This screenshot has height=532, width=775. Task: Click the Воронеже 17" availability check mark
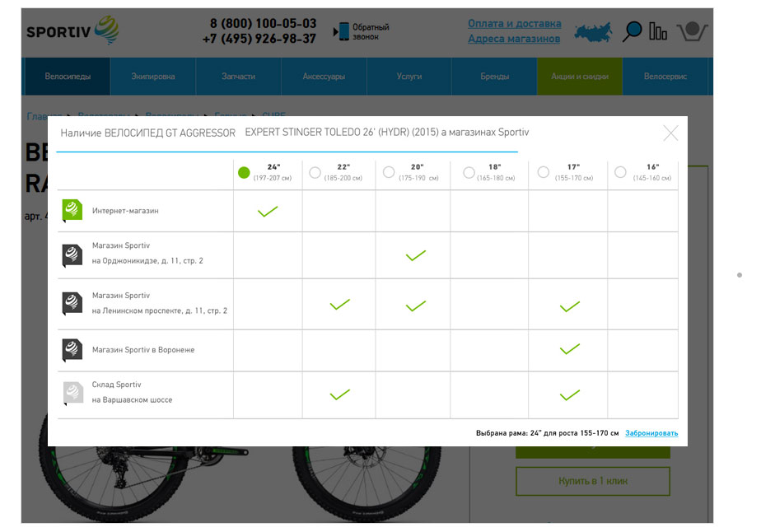coord(570,349)
